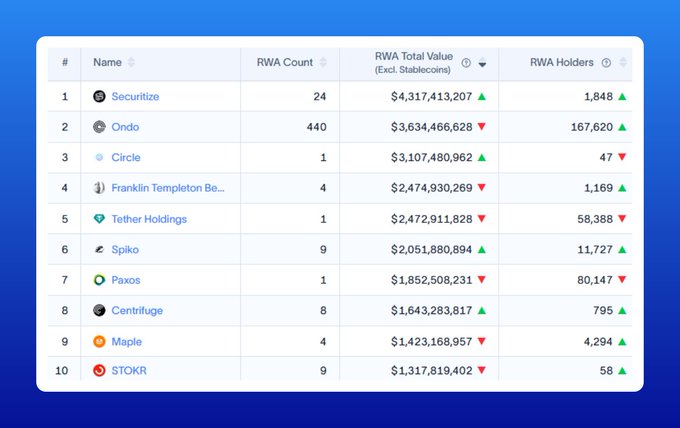Screen dimensions: 680x428
Task: Open the Circle link
Action: coord(126,157)
